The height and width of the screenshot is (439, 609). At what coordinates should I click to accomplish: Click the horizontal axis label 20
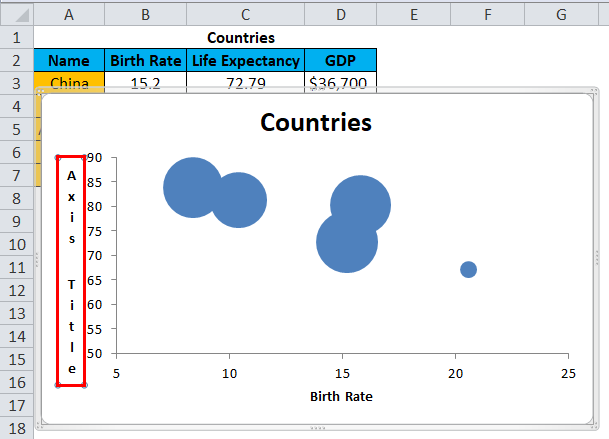[455, 374]
